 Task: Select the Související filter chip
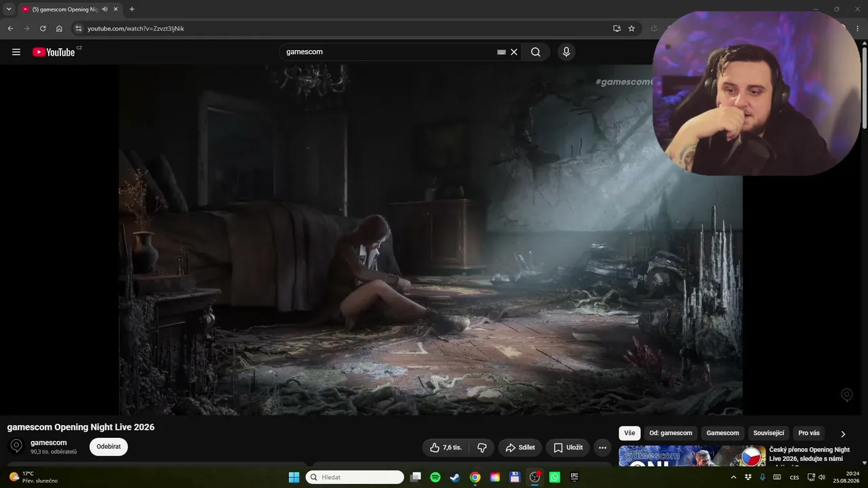pos(769,433)
